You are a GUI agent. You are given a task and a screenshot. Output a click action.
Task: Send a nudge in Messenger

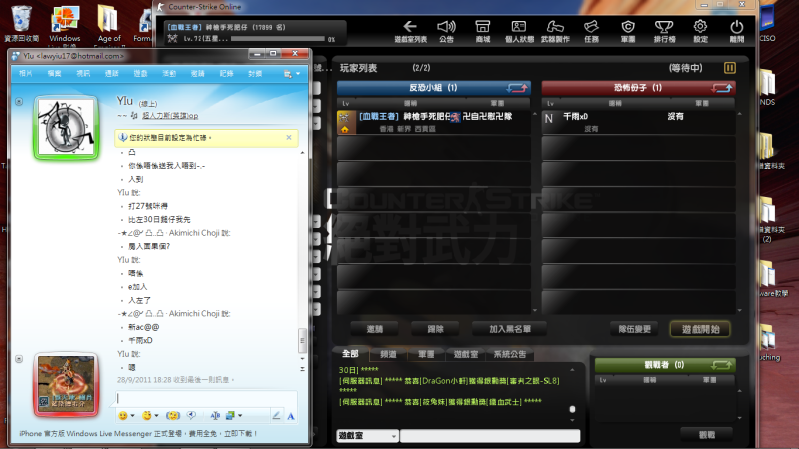pyautogui.click(x=173, y=415)
